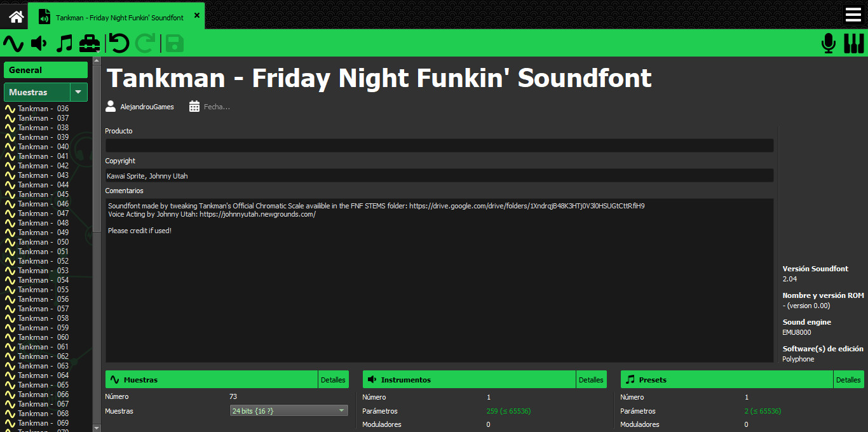The width and height of the screenshot is (868, 432).
Task: Click Detalles button in the Instrumentos panel
Action: pyautogui.click(x=591, y=379)
